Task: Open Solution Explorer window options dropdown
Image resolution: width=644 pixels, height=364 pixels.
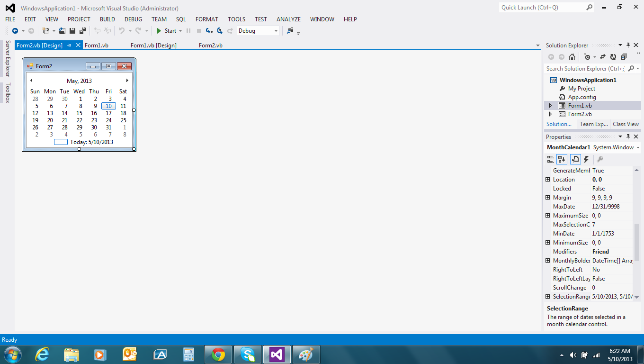Action: (x=620, y=45)
